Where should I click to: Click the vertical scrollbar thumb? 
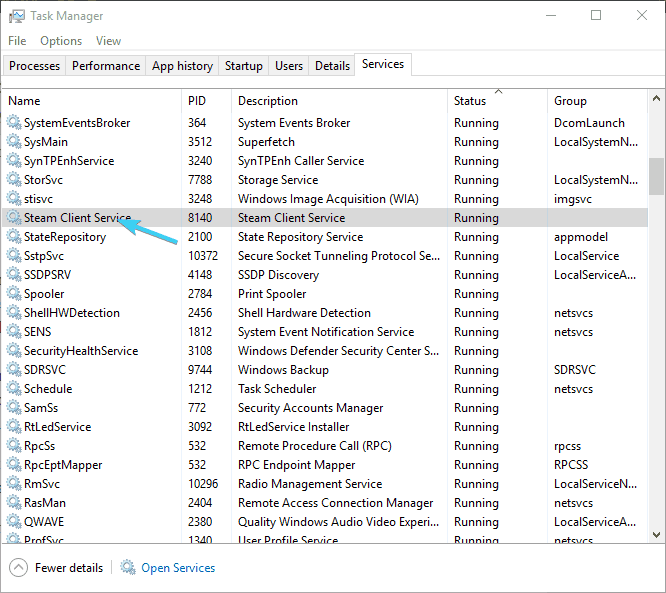[656, 176]
